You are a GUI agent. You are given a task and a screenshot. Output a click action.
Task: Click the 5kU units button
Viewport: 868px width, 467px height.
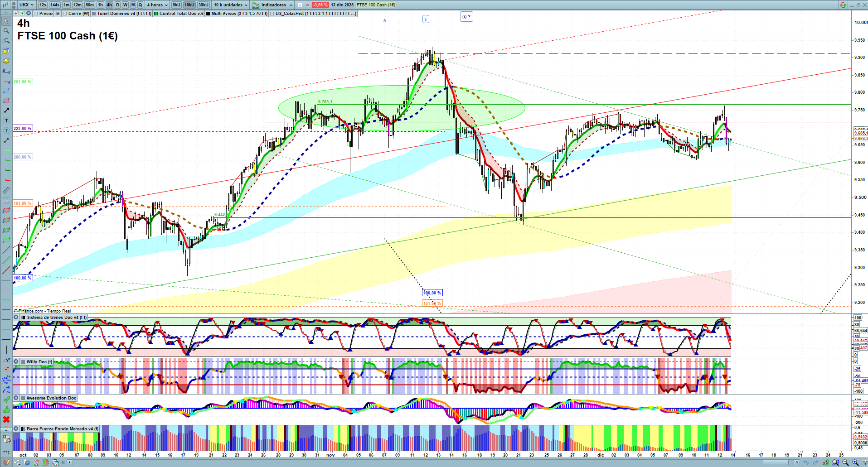tap(176, 5)
